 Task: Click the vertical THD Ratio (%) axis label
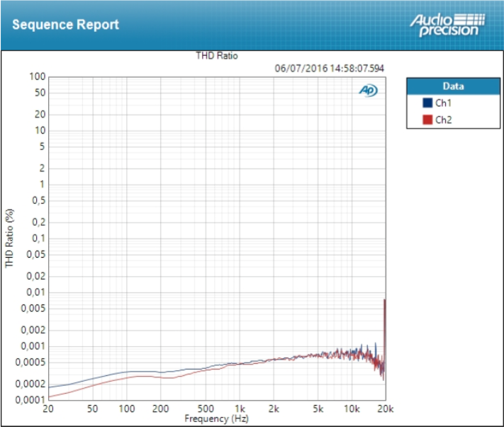click(10, 238)
